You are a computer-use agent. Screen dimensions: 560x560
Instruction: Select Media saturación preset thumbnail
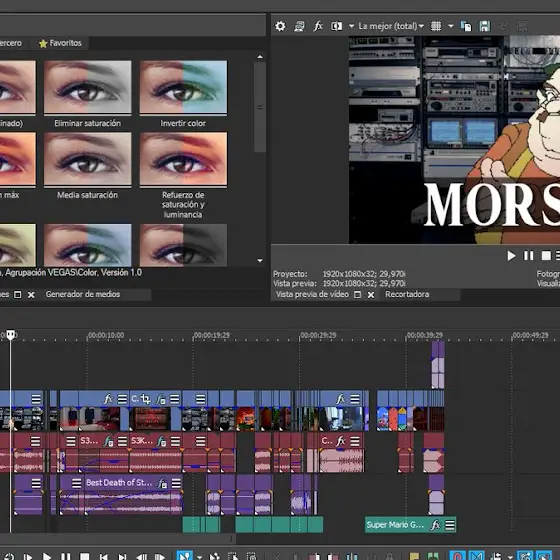88,159
